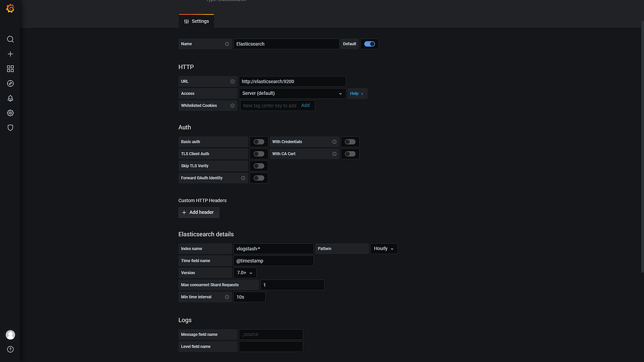Open the Help question mark icon

click(x=10, y=349)
